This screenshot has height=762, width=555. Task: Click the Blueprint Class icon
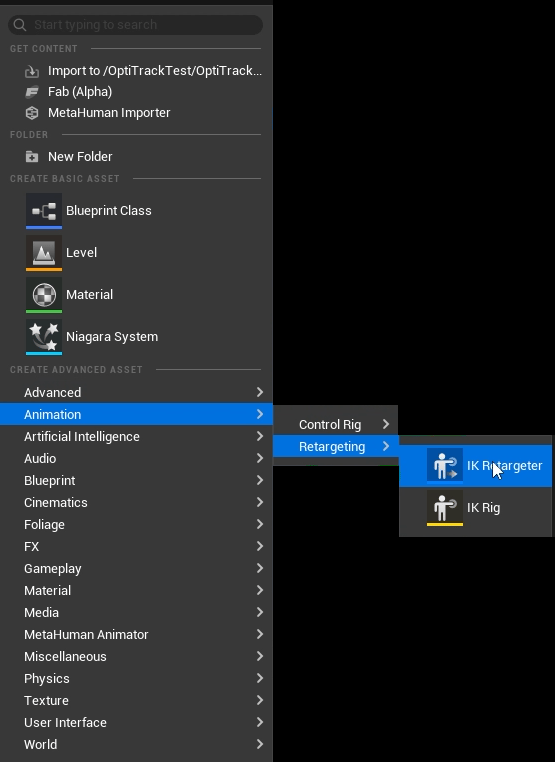click(x=44, y=210)
